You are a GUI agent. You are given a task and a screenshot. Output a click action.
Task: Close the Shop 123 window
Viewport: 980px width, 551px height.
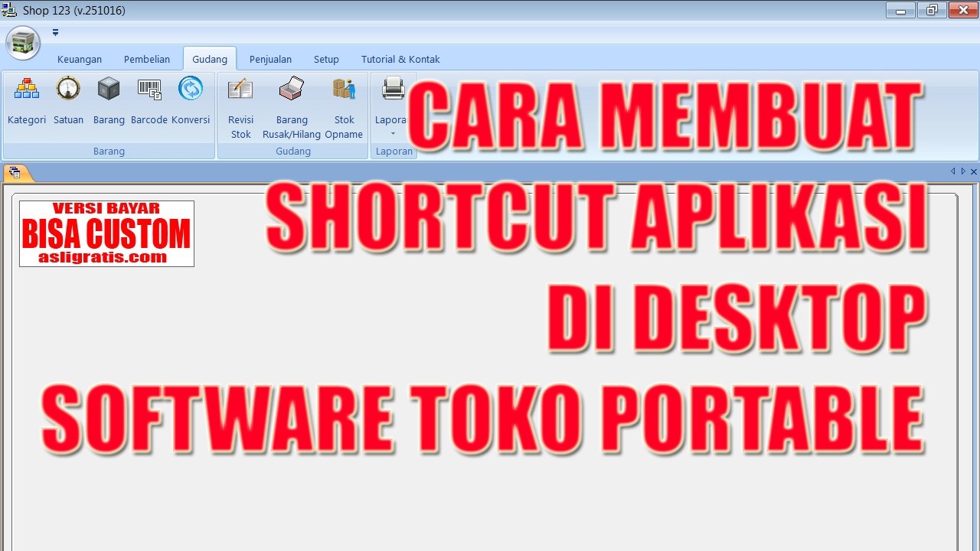pyautogui.click(x=963, y=10)
